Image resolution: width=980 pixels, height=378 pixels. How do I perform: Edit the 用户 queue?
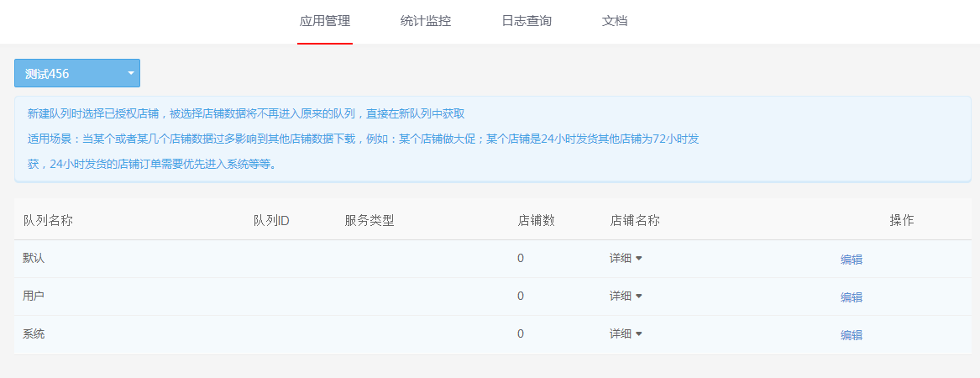[x=852, y=297]
